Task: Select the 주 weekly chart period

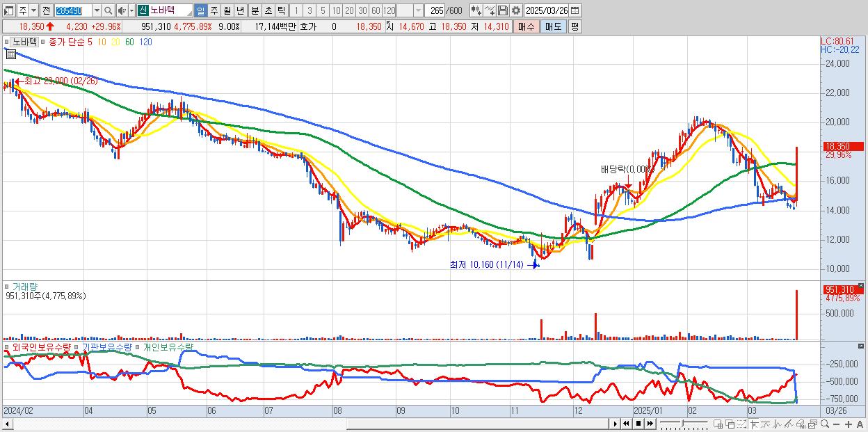Action: (x=214, y=10)
